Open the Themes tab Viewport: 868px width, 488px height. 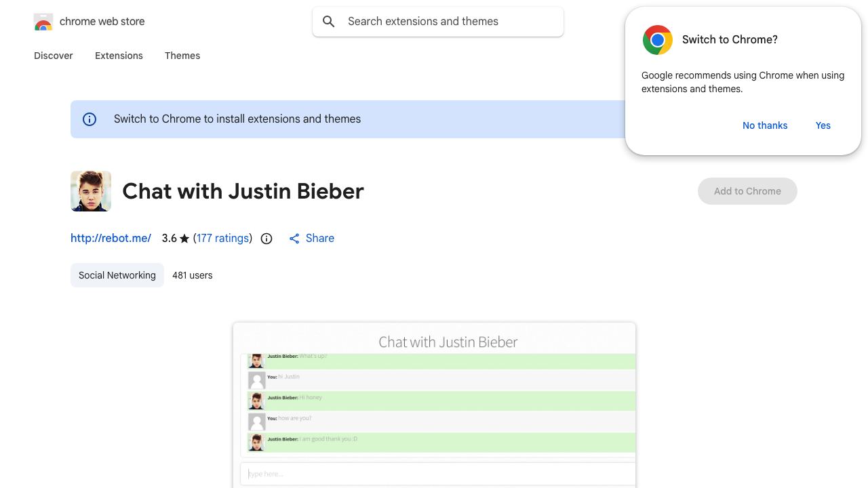[x=182, y=56]
